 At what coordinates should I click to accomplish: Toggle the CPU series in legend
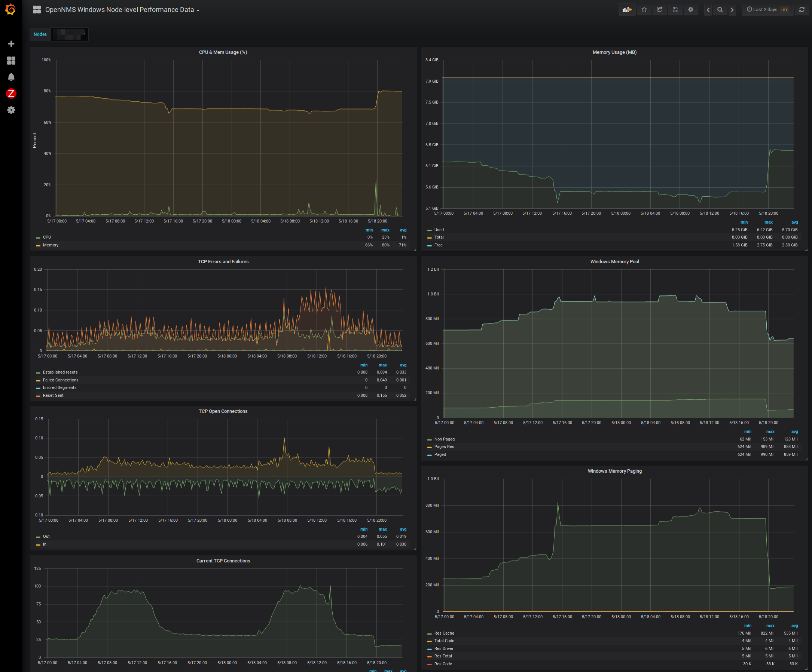coord(47,237)
